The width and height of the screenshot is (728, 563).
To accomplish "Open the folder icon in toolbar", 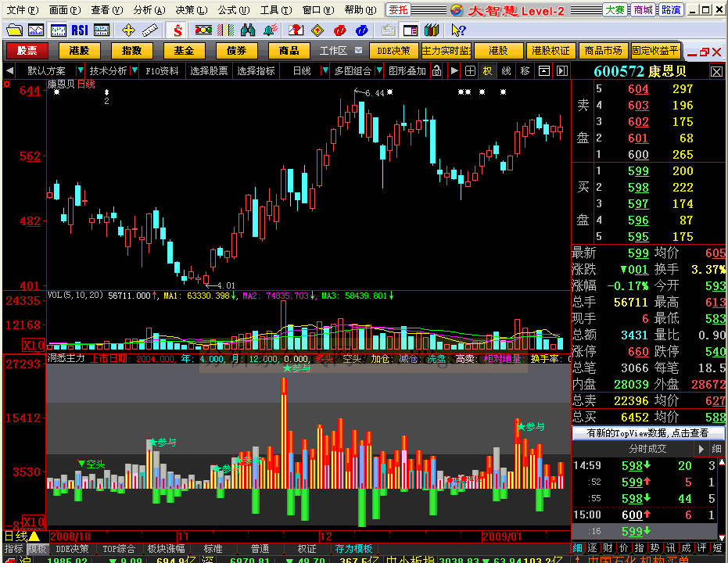I will pyautogui.click(x=14, y=30).
